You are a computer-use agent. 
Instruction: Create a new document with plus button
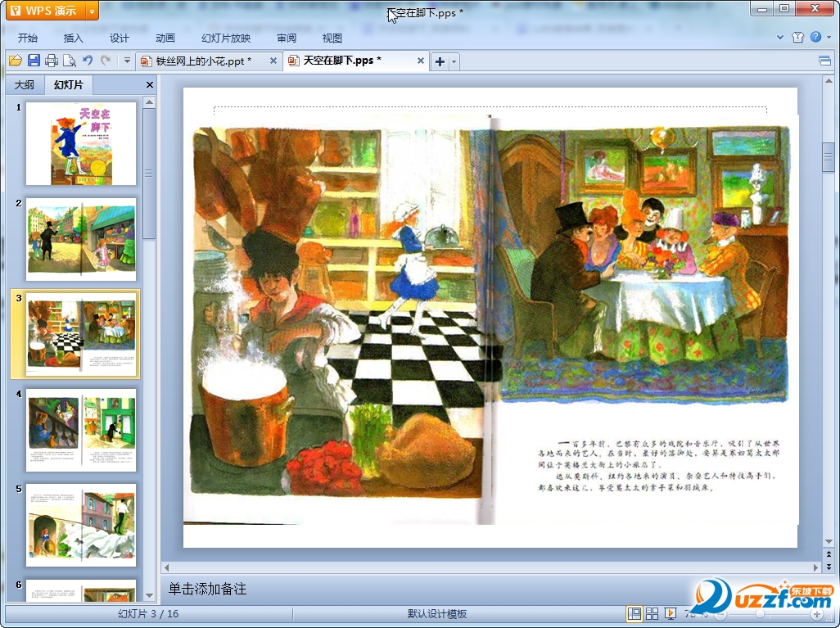(440, 61)
